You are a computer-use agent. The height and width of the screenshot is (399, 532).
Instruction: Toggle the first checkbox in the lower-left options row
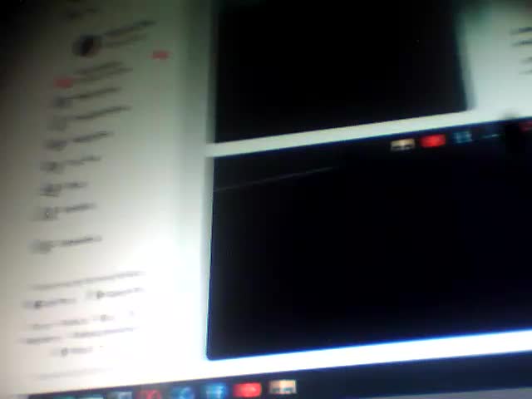pos(38,303)
